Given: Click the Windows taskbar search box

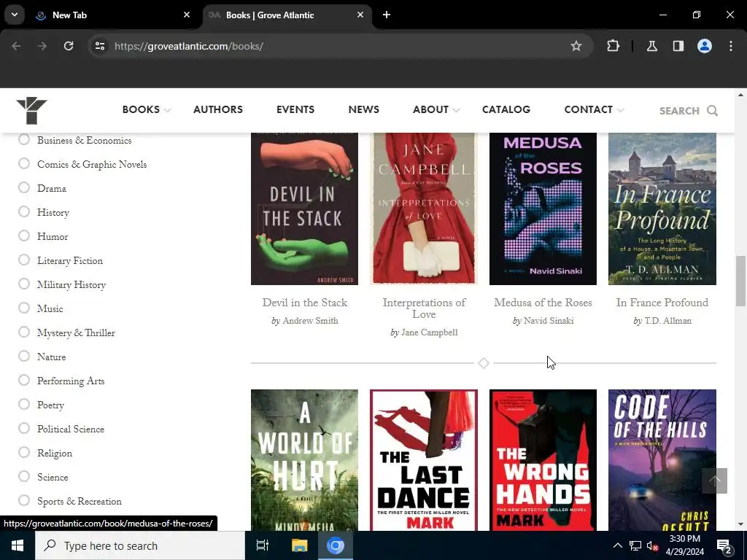Looking at the screenshot, I should [139, 545].
